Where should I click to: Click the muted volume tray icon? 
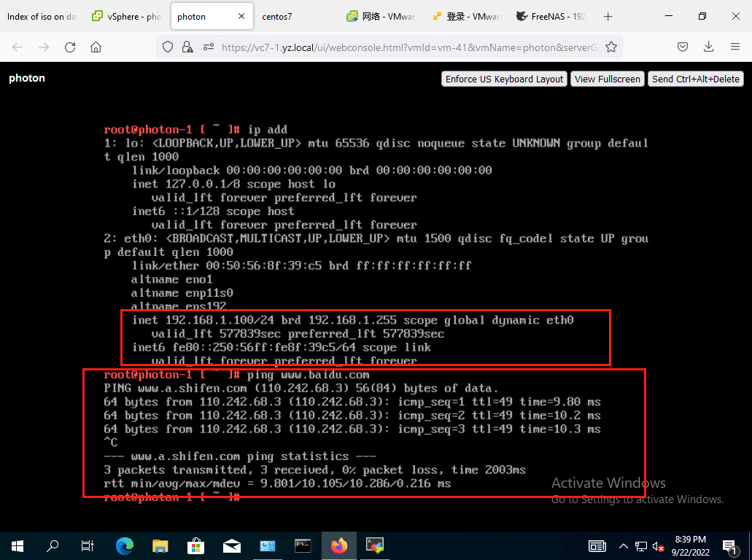tap(658, 546)
